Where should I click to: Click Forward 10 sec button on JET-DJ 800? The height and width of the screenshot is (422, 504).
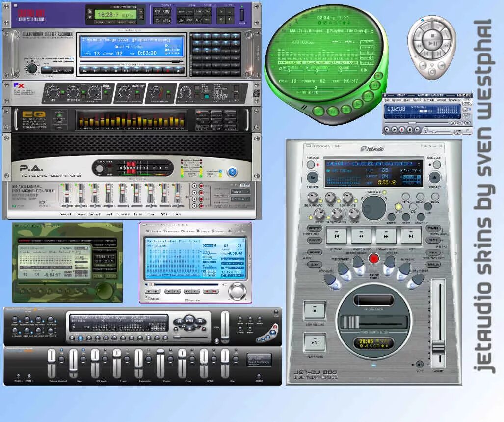[386, 236]
